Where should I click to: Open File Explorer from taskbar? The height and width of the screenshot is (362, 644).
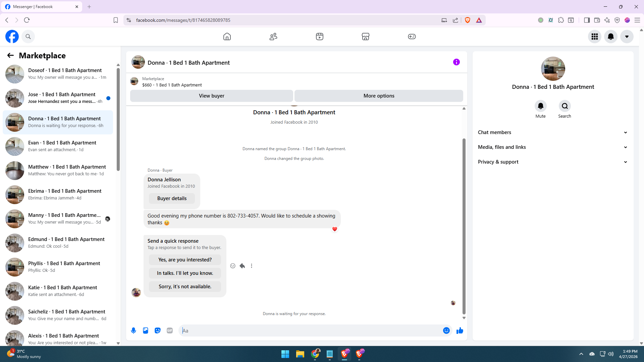(x=300, y=354)
